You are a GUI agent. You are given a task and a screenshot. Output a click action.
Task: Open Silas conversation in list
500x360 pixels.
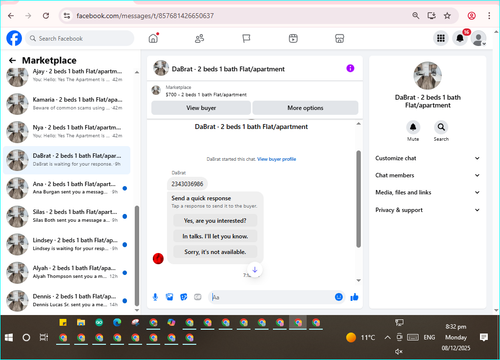pyautogui.click(x=67, y=216)
